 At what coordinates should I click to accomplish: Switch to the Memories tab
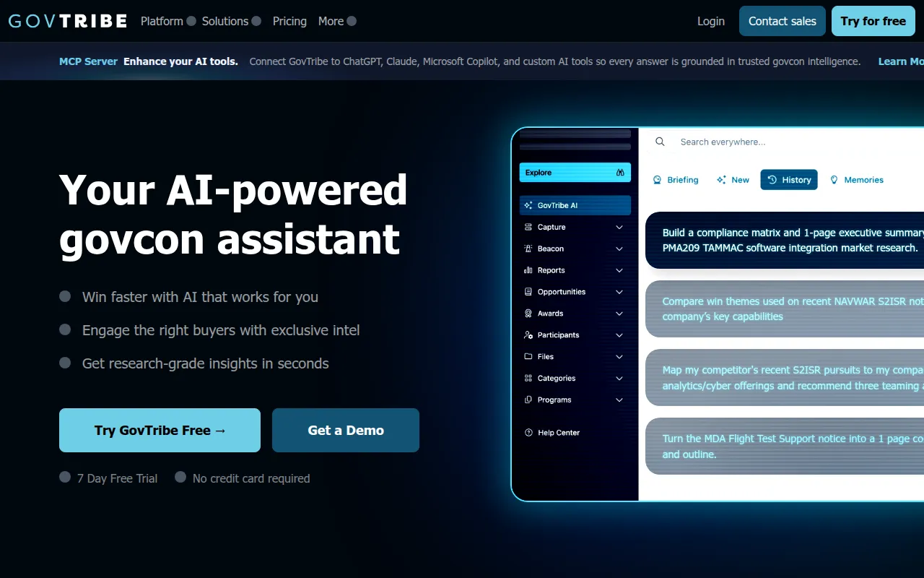(856, 180)
